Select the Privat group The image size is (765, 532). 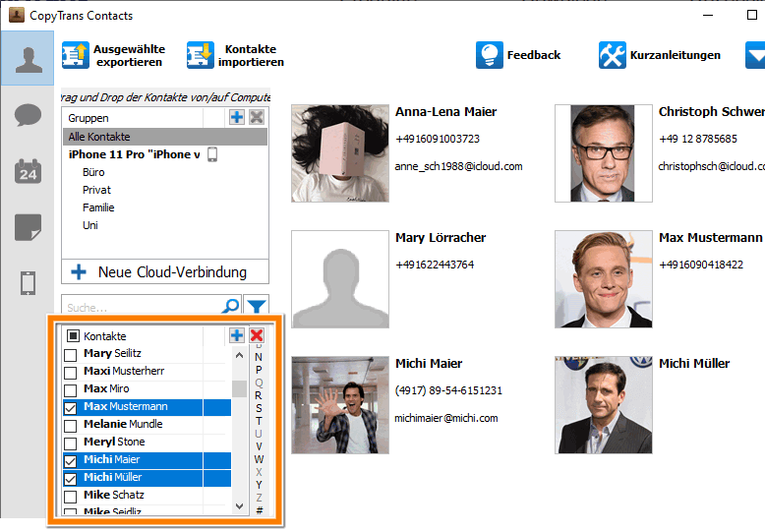96,190
